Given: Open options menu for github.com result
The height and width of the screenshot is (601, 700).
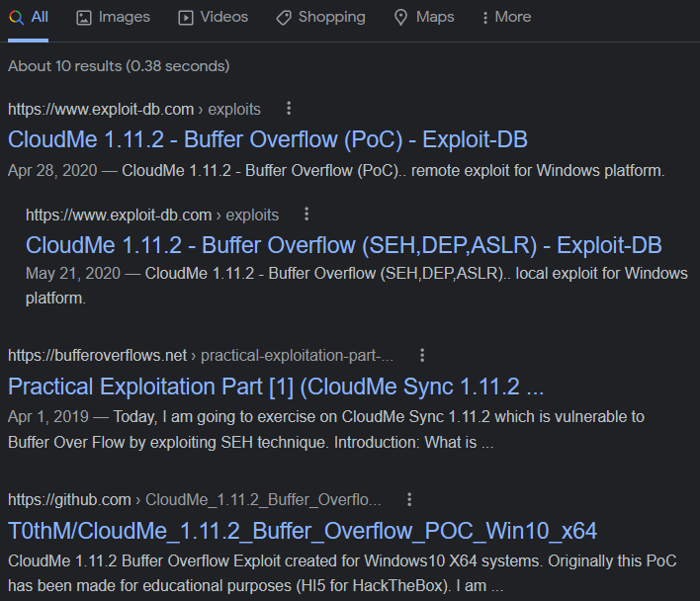Looking at the screenshot, I should pyautogui.click(x=409, y=499).
